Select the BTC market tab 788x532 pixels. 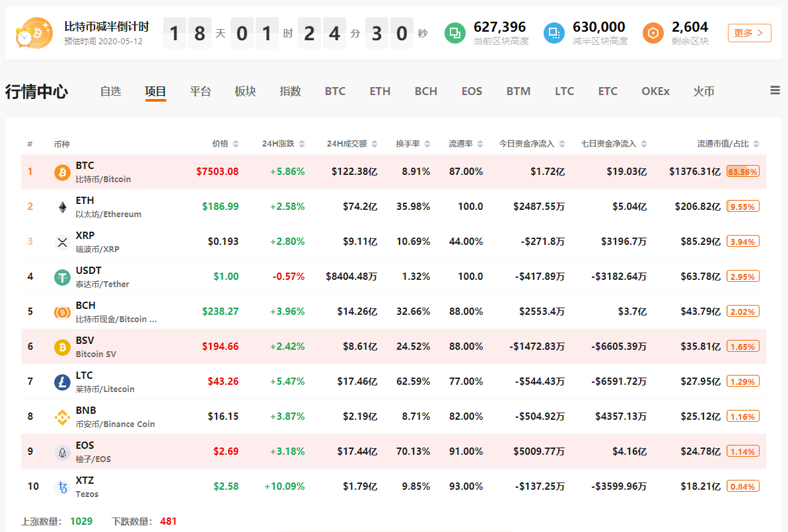335,91
